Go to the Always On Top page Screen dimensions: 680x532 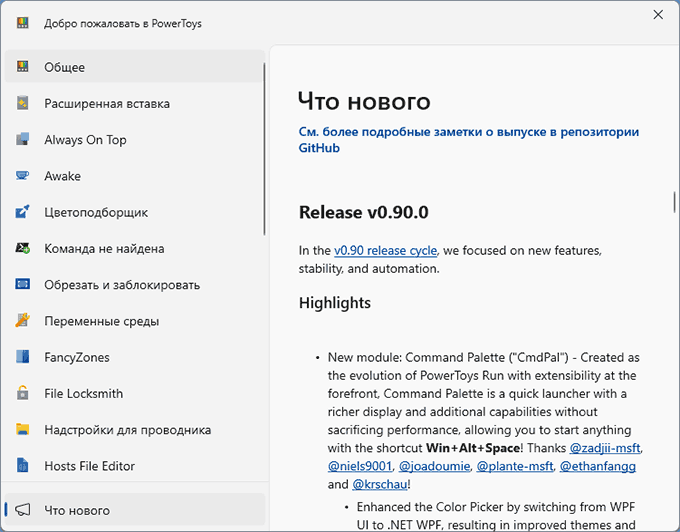(134, 139)
